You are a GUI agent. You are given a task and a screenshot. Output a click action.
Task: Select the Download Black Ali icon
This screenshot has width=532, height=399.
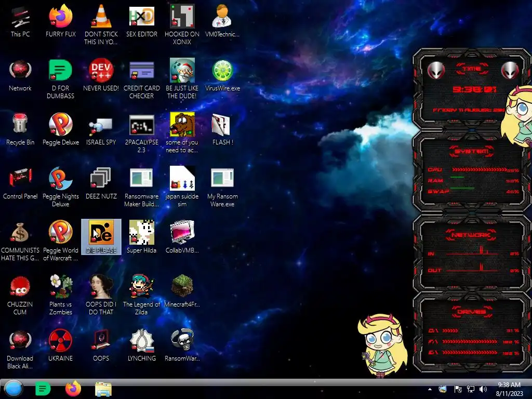tap(20, 349)
